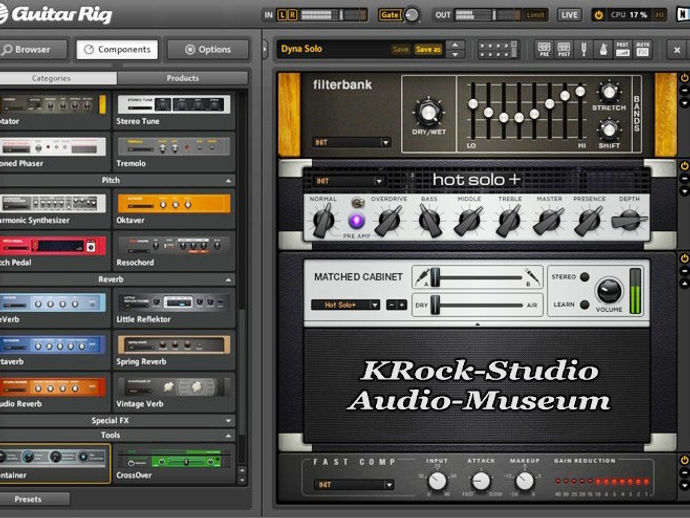
Task: Select the next preset arrow
Action: (455, 54)
